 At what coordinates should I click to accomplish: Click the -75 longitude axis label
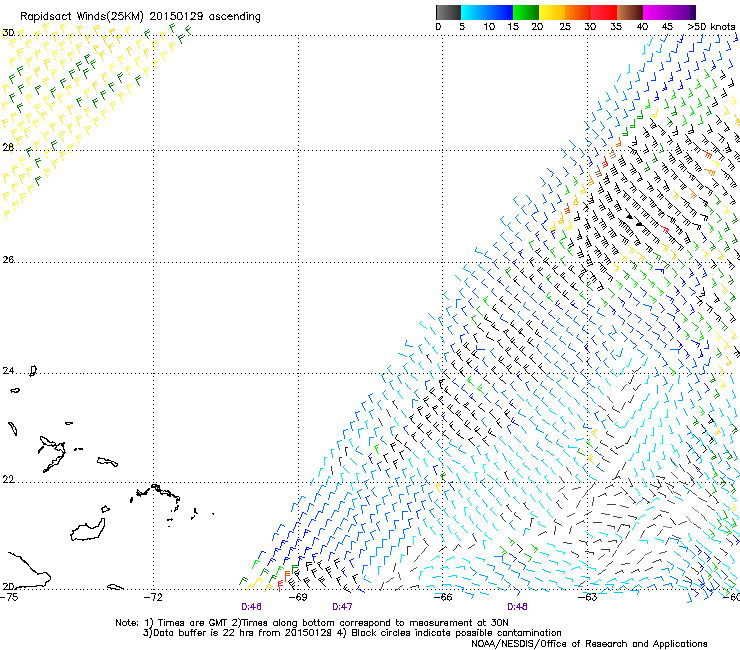(9, 597)
